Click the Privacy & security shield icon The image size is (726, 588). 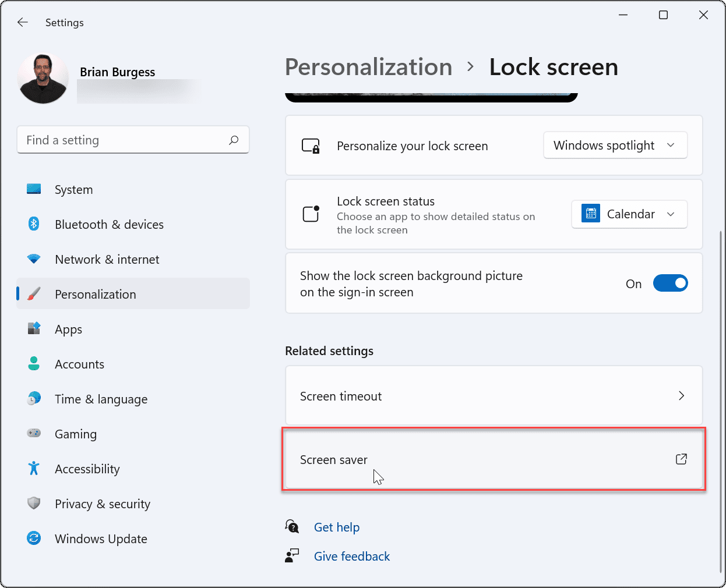[34, 504]
